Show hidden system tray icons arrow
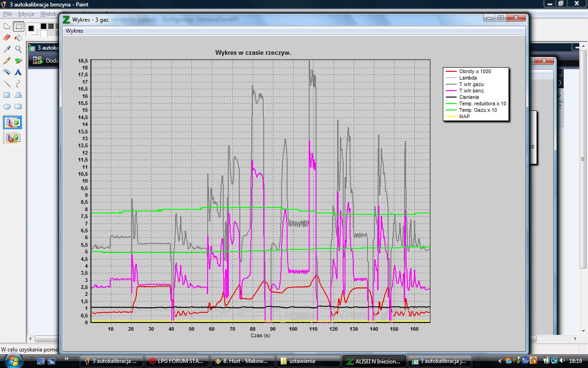The image size is (588, 368). (500, 361)
